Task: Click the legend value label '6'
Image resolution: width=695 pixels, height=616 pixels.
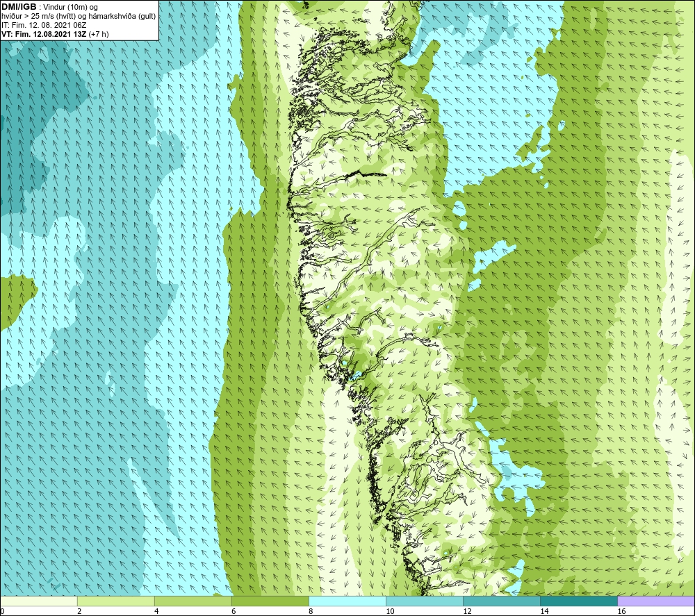Action: pyautogui.click(x=234, y=611)
